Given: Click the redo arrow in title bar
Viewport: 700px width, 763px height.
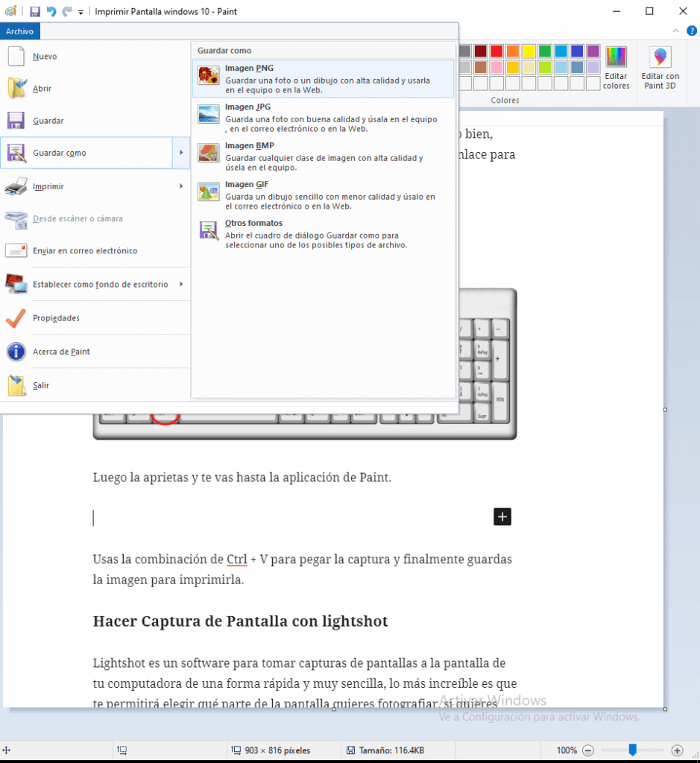Looking at the screenshot, I should 67,12.
